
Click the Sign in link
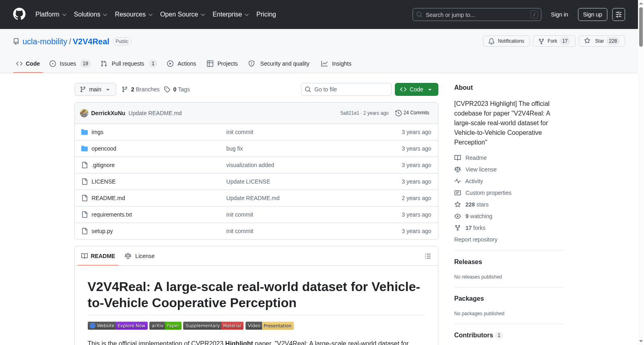(559, 14)
